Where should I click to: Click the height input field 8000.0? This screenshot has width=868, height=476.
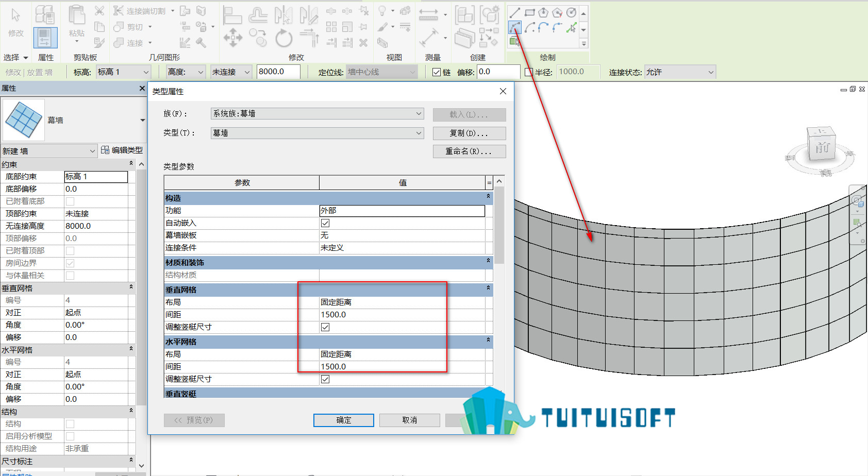(278, 72)
